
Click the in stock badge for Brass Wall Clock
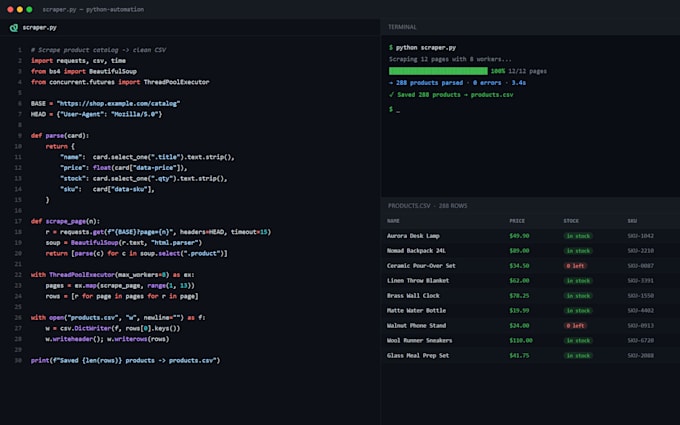pos(578,296)
